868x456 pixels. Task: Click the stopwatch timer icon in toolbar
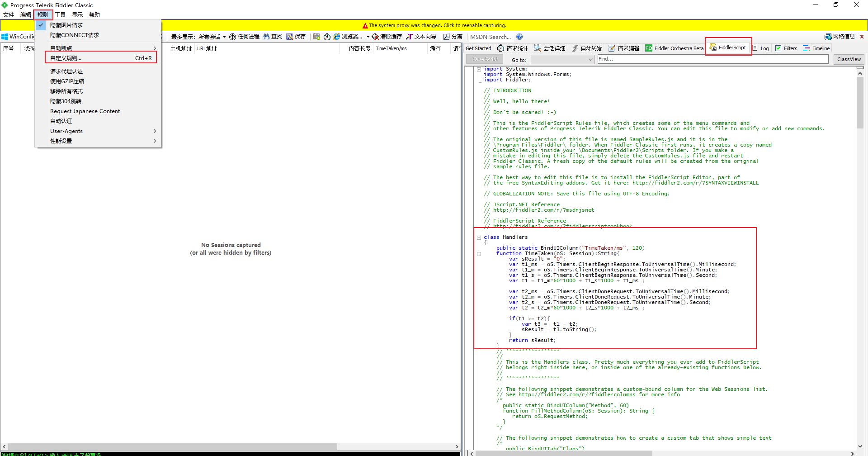coord(327,37)
